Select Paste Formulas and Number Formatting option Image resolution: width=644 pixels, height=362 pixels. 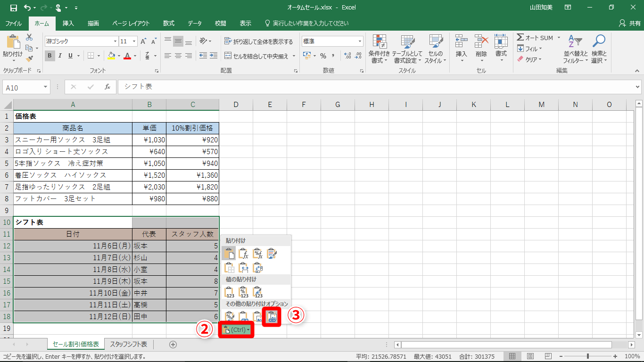point(257,254)
